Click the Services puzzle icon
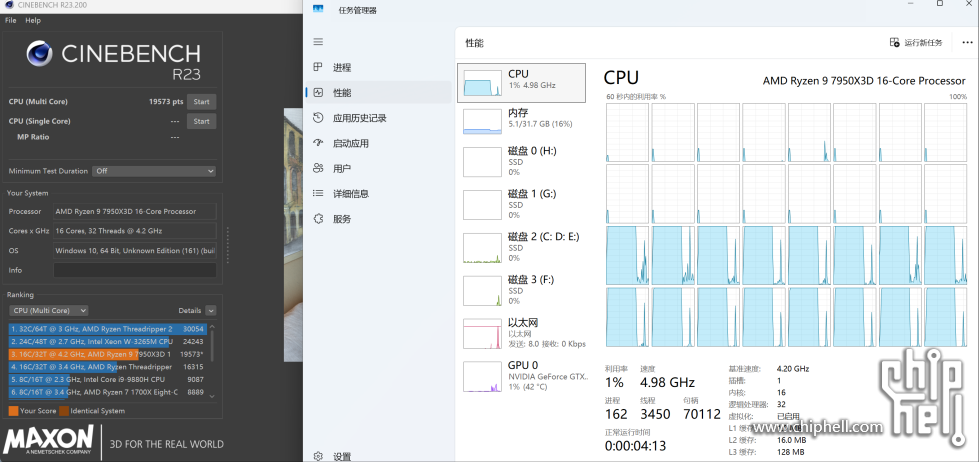Viewport: 979px width, 462px height. click(318, 219)
